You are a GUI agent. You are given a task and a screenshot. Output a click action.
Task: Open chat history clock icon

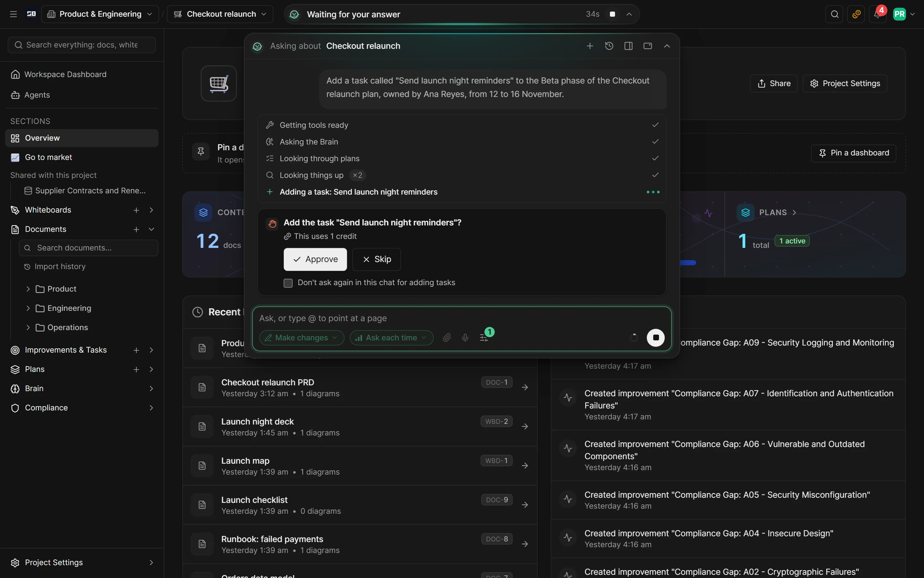[x=609, y=46]
